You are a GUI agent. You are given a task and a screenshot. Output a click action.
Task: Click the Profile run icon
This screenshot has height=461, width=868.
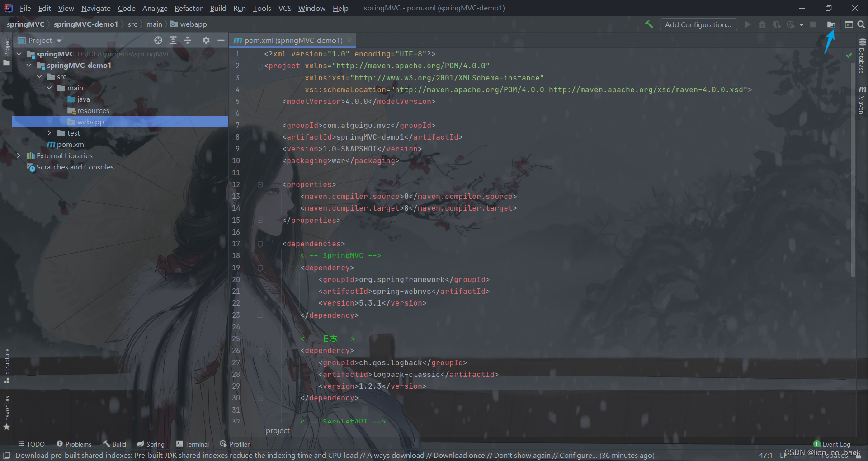pos(791,24)
